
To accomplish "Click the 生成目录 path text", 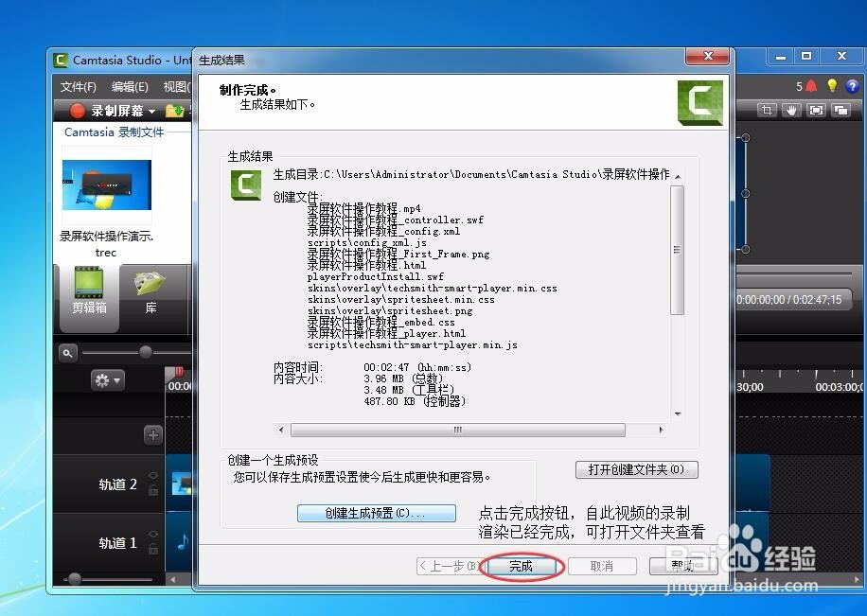I will pos(471,174).
